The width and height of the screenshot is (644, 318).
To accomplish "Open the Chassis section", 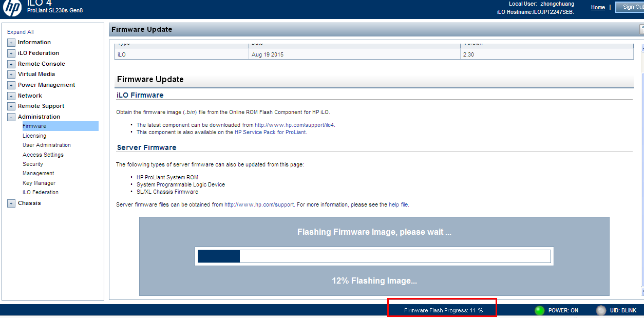I will pos(29,203).
